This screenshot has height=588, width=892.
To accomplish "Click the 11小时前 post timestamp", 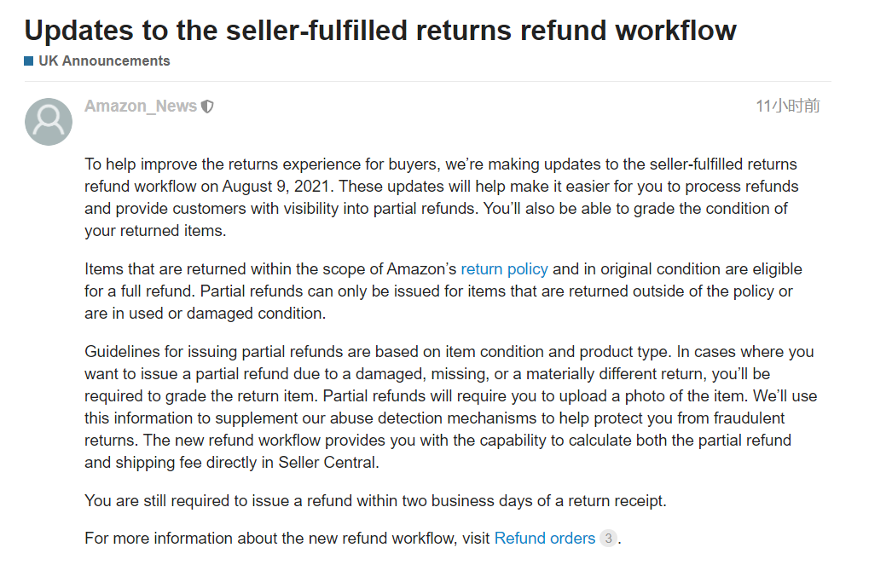I will tap(787, 106).
